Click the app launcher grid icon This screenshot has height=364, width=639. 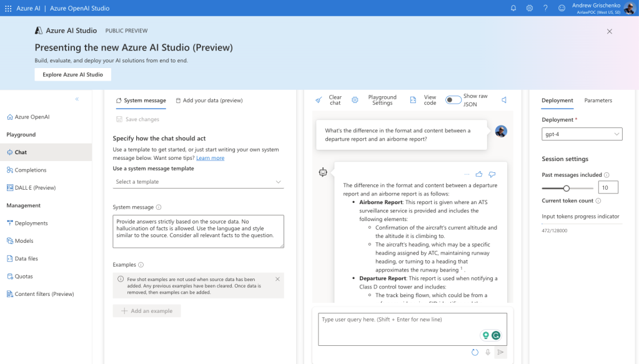coord(8,8)
